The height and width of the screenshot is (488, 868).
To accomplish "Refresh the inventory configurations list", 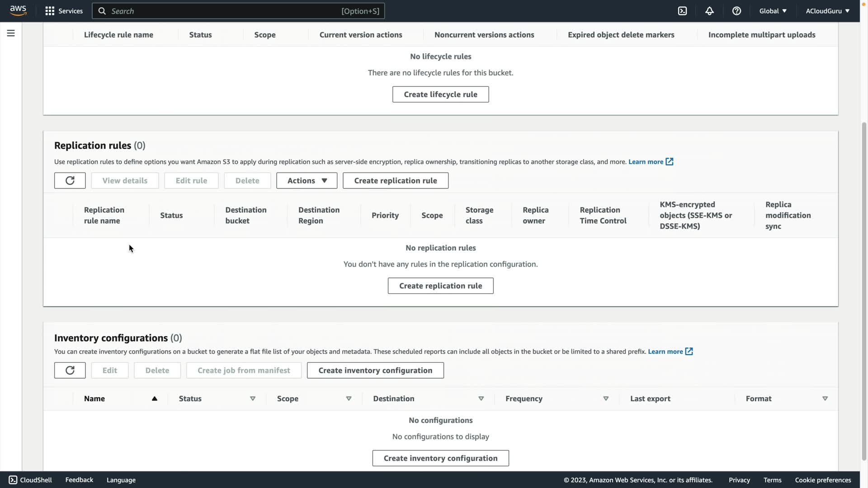I will click(70, 371).
